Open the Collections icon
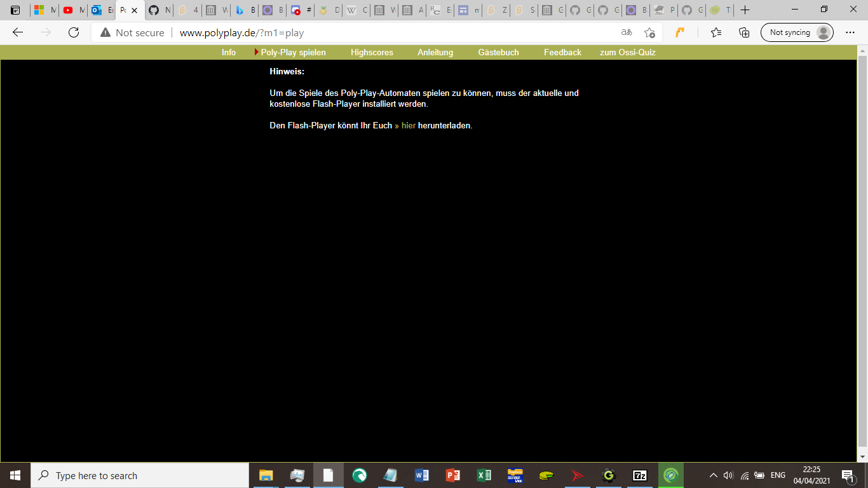868x488 pixels. [x=744, y=32]
